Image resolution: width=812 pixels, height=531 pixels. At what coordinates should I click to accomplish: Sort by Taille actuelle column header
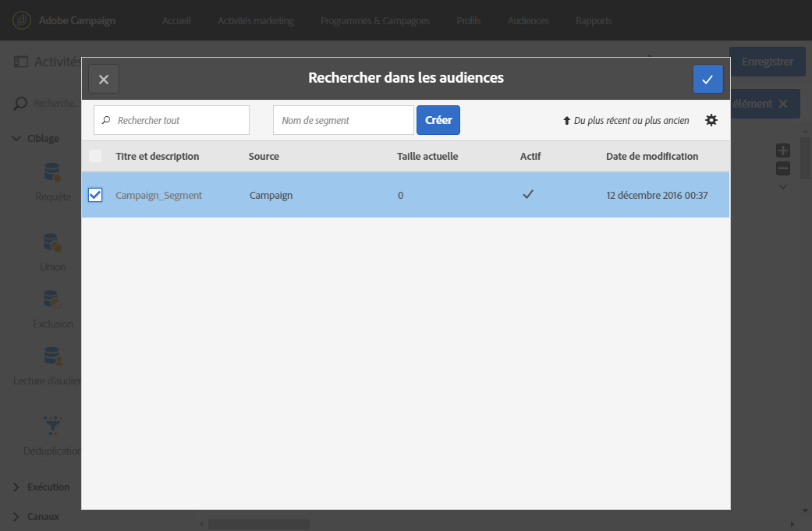point(427,156)
